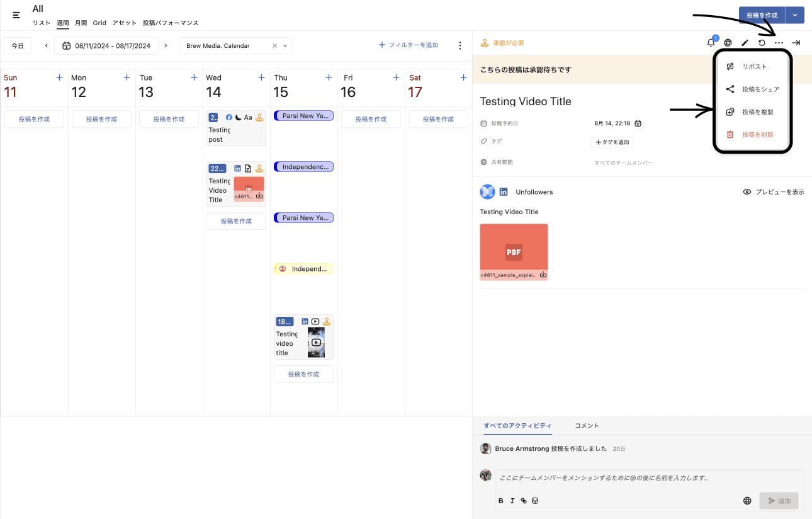Select 投稿を複製 from the open menu
Image resolution: width=812 pixels, height=519 pixels.
point(757,112)
